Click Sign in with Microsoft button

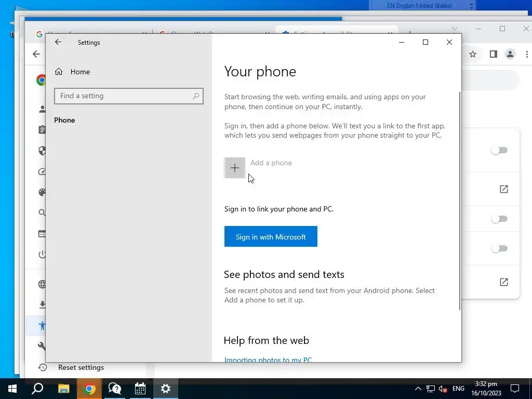271,236
